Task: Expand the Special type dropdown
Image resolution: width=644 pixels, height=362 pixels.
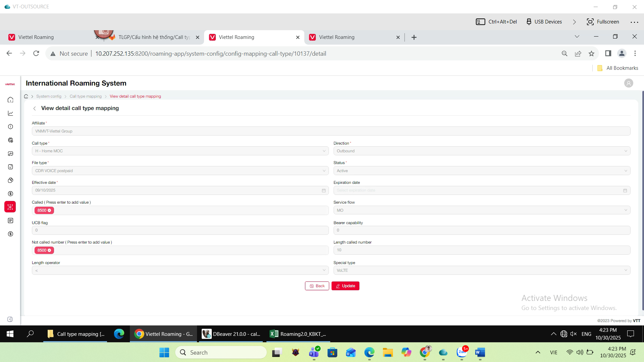Action: tap(482, 270)
